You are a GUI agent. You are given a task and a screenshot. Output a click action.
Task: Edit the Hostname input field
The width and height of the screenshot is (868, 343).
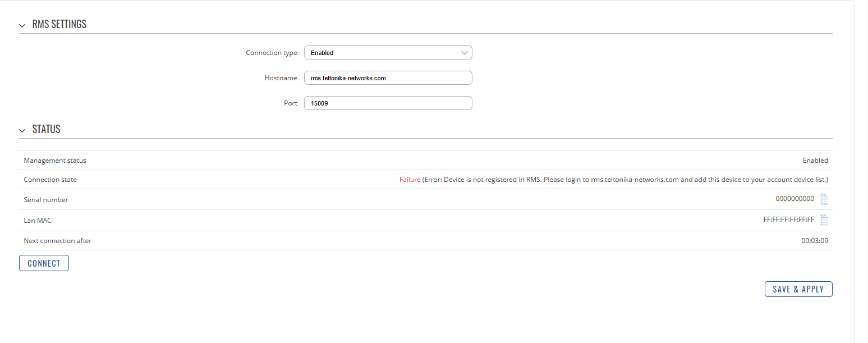(x=388, y=78)
